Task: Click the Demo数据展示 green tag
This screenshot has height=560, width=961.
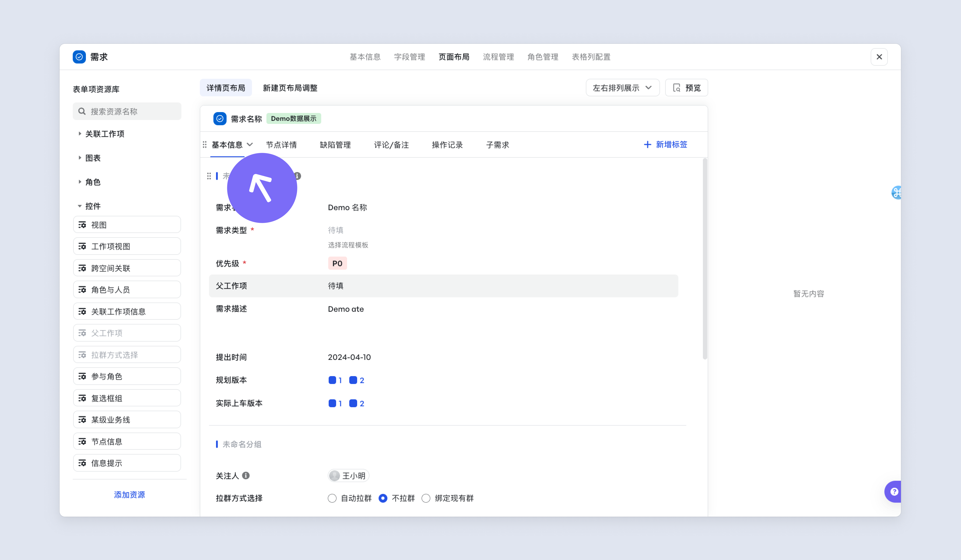Action: (294, 118)
